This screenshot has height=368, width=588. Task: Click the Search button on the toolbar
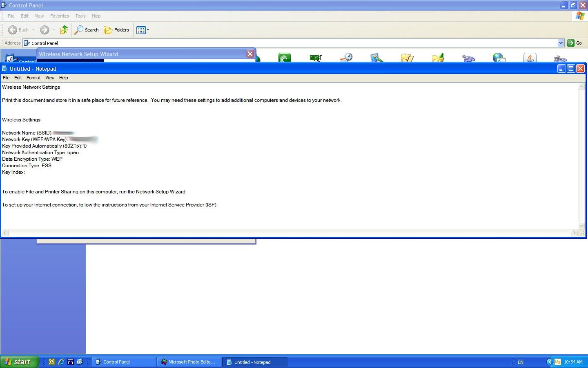coord(86,30)
